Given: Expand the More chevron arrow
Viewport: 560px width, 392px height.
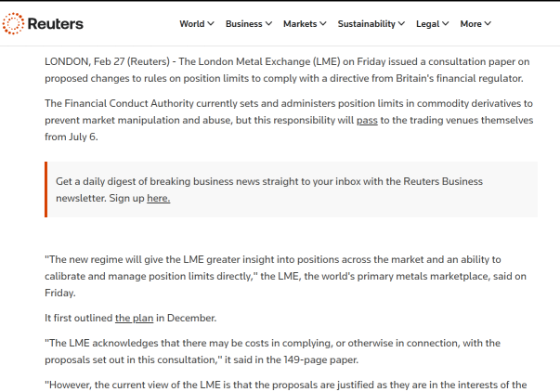Looking at the screenshot, I should coord(488,23).
